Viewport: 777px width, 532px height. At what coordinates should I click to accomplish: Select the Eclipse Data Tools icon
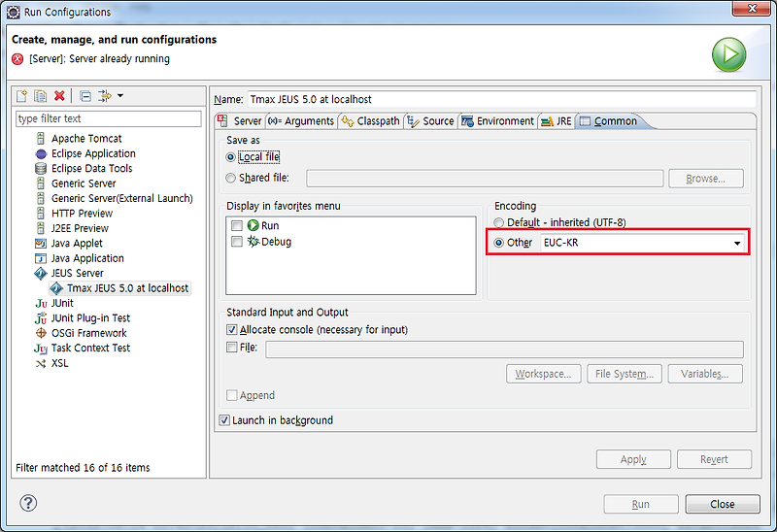41,168
